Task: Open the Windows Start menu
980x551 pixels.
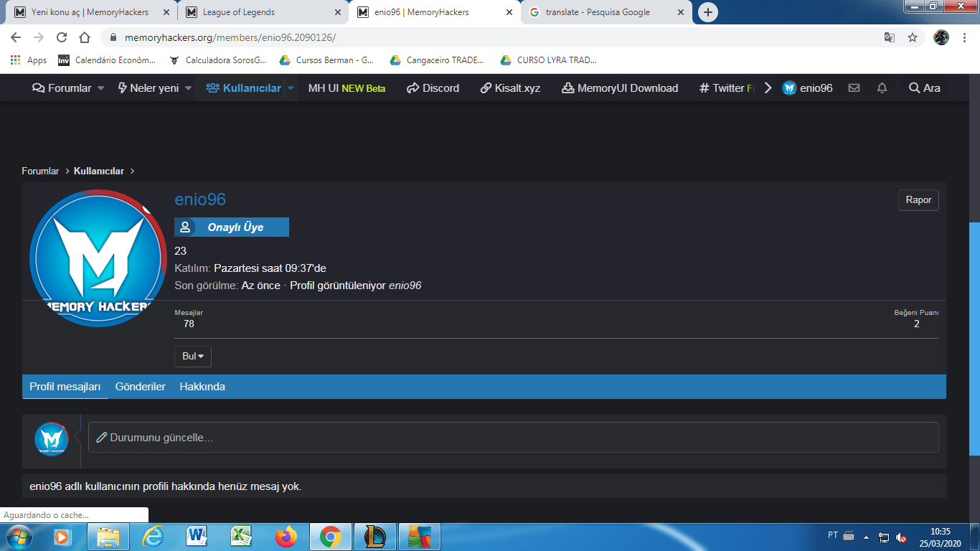Action: tap(19, 537)
